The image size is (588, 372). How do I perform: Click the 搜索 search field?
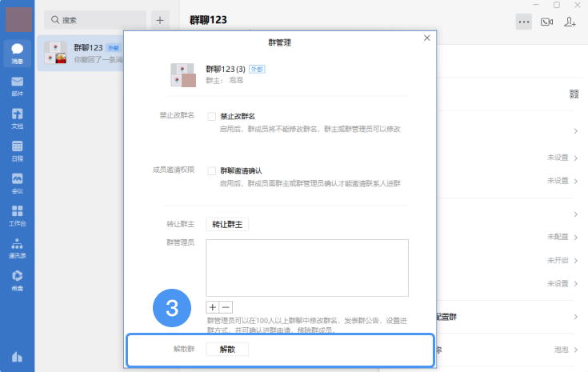point(94,19)
